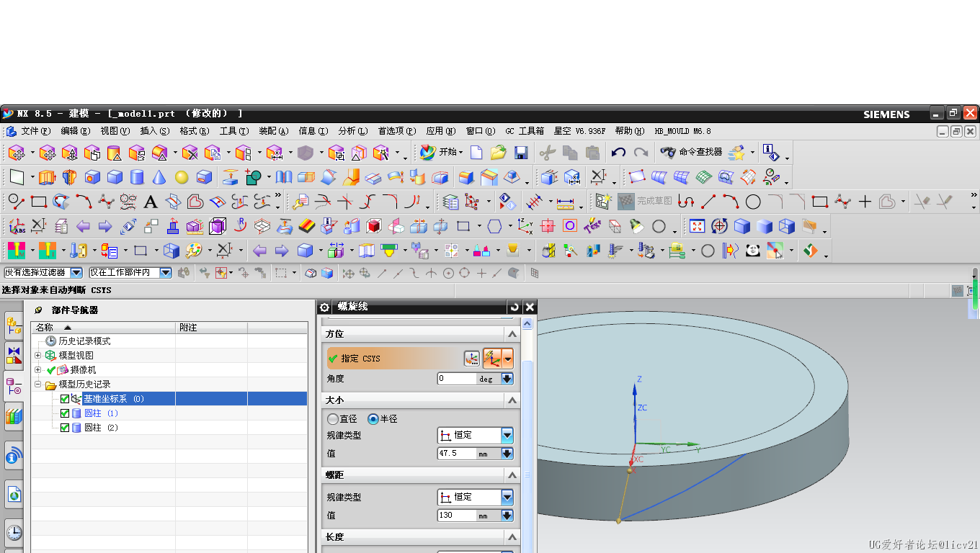This screenshot has height=553, width=980.
Task: Select the 直径 radio button
Action: point(332,418)
